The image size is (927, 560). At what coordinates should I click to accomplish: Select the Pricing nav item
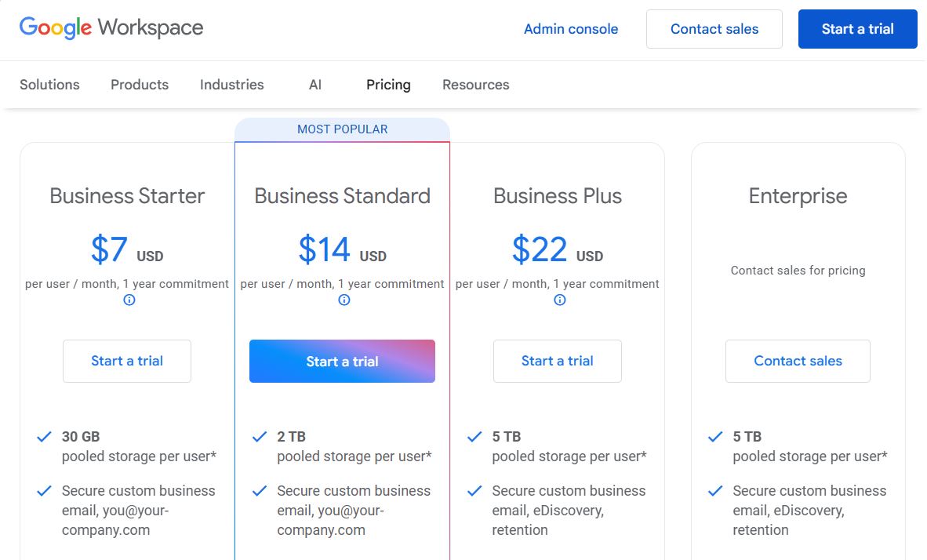(388, 85)
